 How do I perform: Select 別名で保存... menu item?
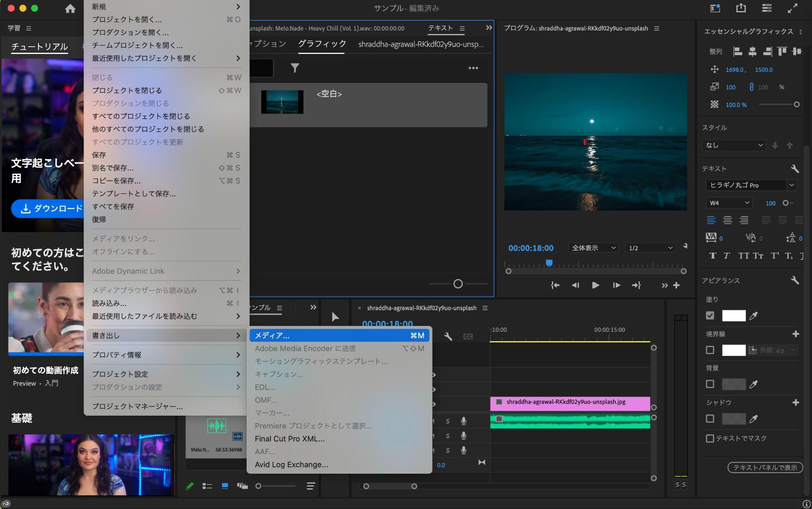click(x=166, y=168)
